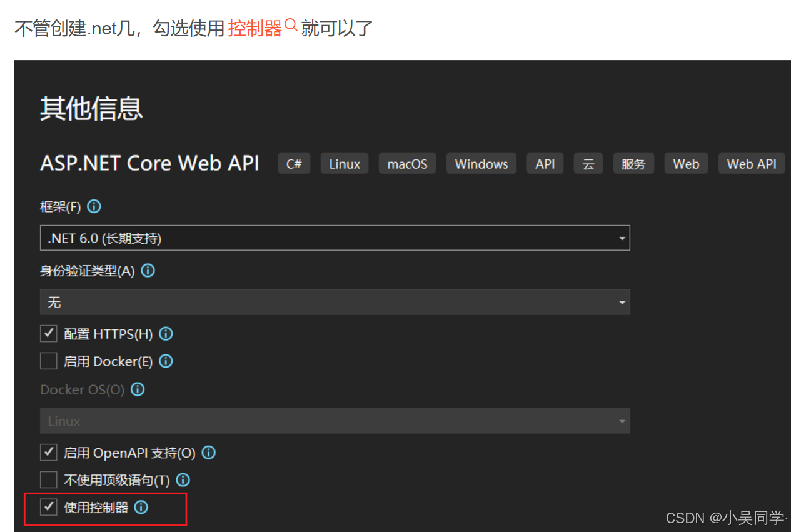
Task: Click the info icon next to 身份验证类型(A)
Action: 148,271
